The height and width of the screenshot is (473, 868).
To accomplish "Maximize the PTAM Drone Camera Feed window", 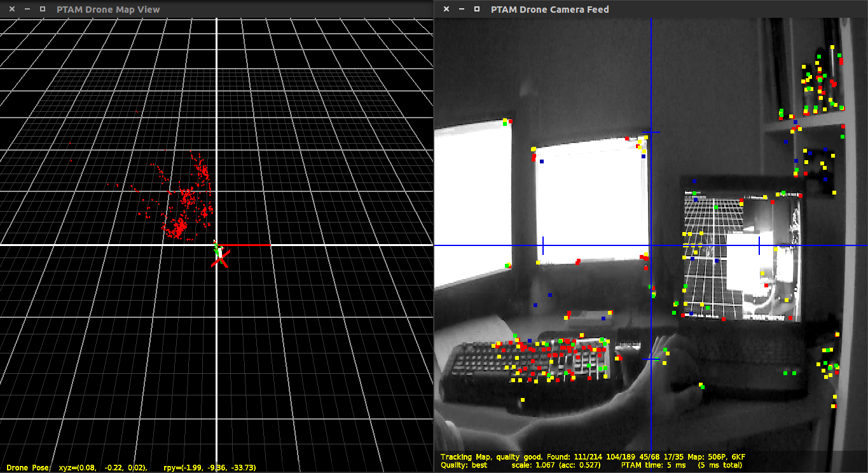I will 477,10.
